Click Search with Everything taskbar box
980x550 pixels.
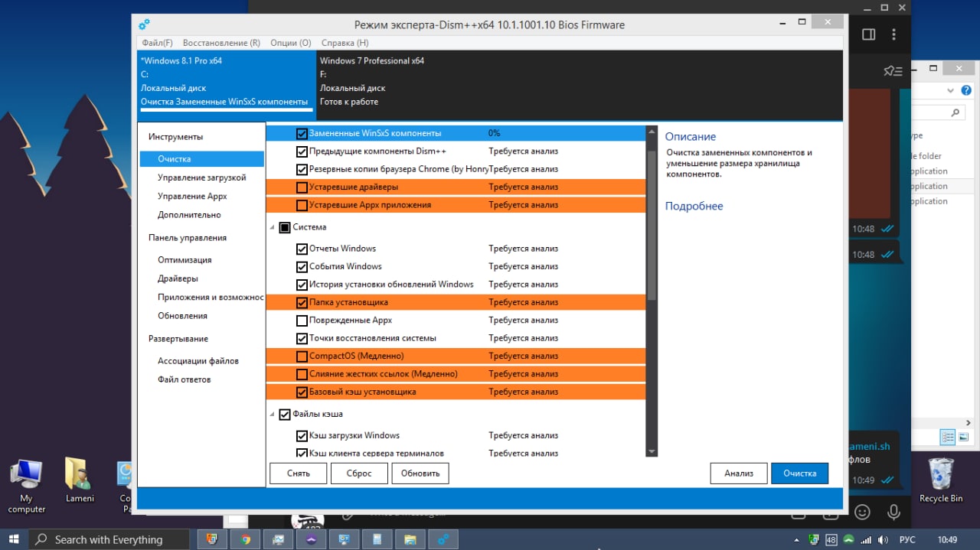pos(109,539)
